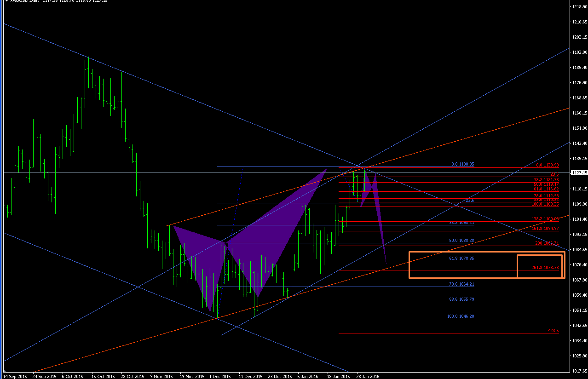Click price axis value 1118.15
This screenshot has height=379, width=588.
[x=579, y=189]
